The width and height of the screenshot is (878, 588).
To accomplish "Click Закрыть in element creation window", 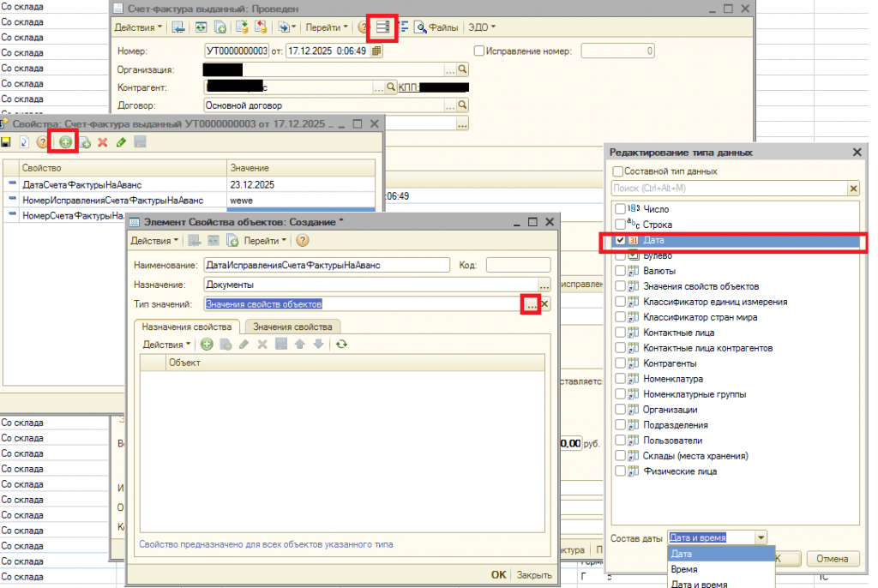I will (x=533, y=575).
